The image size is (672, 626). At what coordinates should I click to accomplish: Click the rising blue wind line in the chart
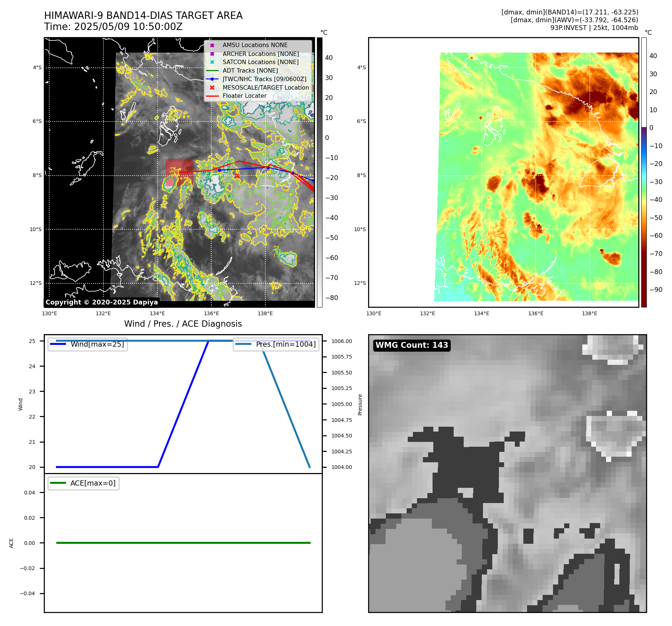click(x=183, y=404)
